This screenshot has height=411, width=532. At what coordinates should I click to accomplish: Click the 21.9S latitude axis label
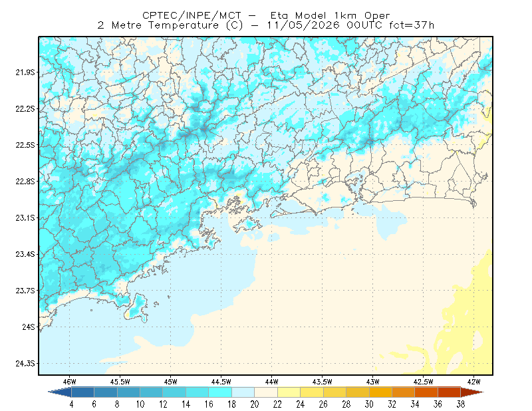25,72
